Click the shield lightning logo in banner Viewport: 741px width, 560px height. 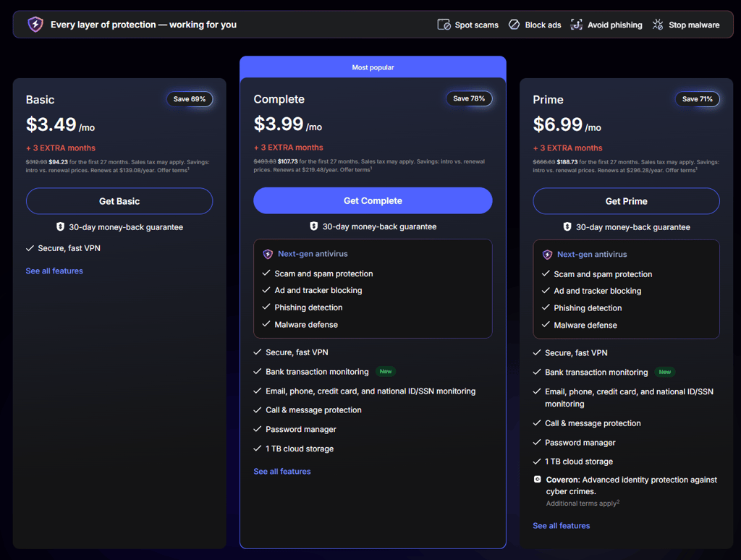[35, 24]
